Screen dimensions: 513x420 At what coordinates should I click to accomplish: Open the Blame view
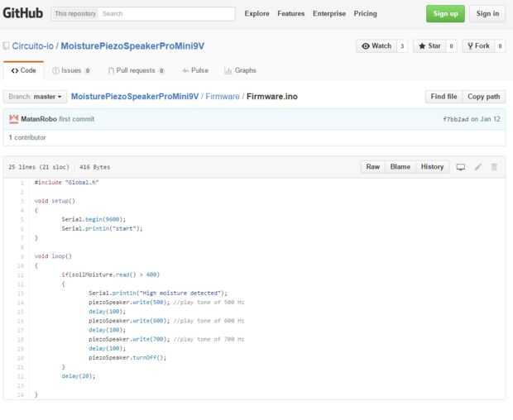click(x=400, y=167)
